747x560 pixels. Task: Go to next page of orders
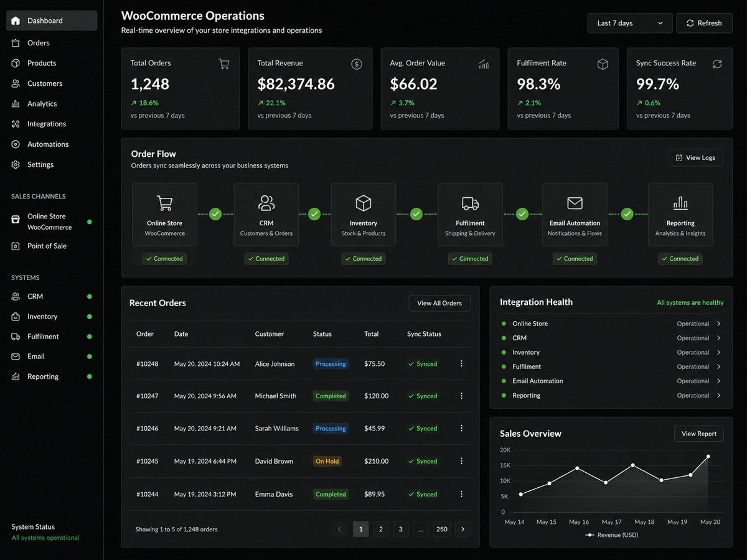[x=463, y=530]
